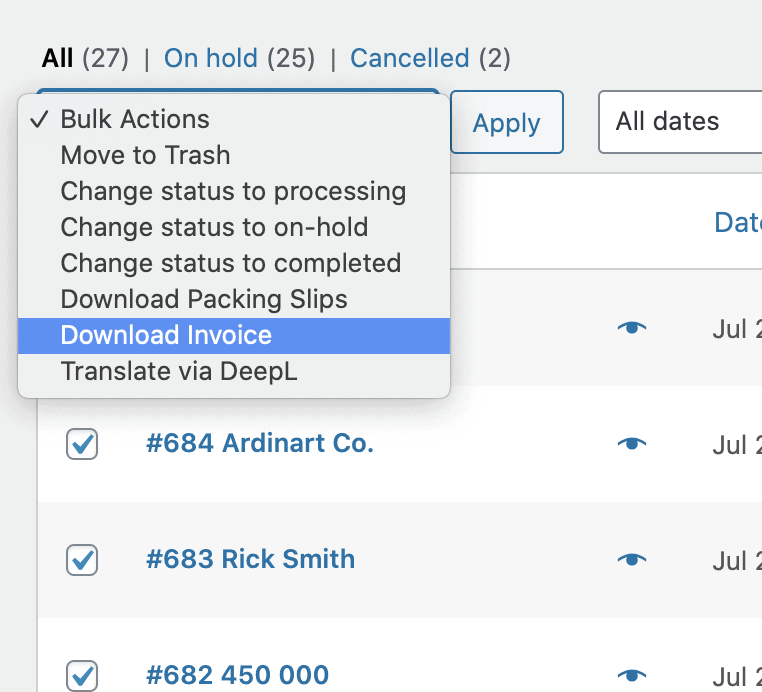
Task: Choose Change status to completed
Action: [230, 263]
